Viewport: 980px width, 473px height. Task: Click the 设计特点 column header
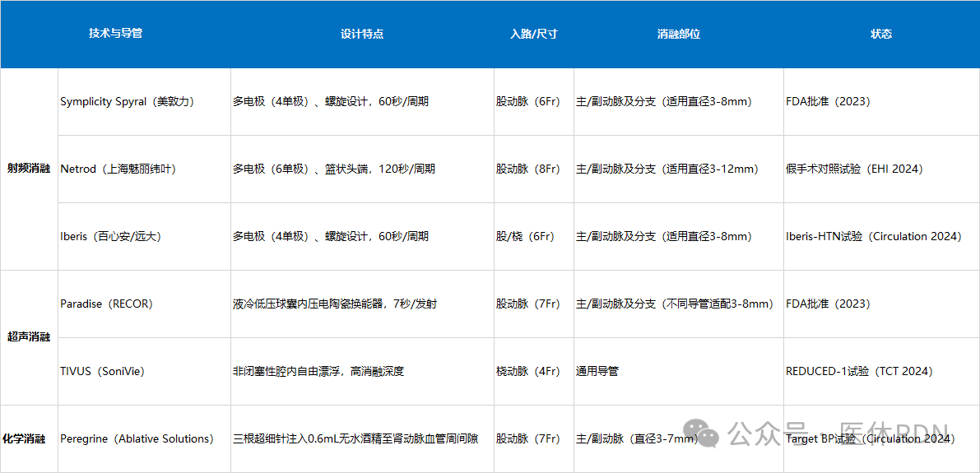(363, 34)
